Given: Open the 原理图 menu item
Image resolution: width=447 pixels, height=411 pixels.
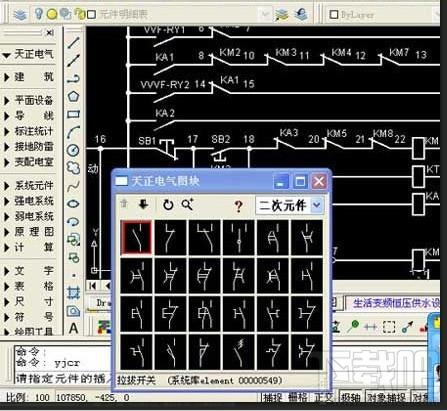Looking at the screenshot, I should pos(29,232).
